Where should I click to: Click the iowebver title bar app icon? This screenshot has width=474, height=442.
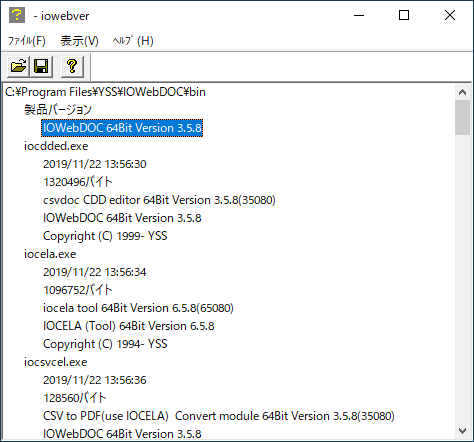[17, 15]
